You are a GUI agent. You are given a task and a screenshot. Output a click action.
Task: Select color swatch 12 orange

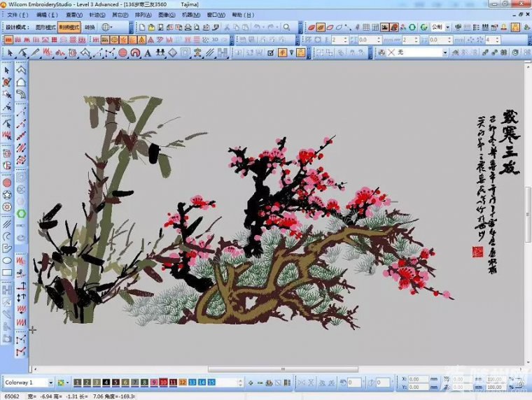(x=183, y=383)
